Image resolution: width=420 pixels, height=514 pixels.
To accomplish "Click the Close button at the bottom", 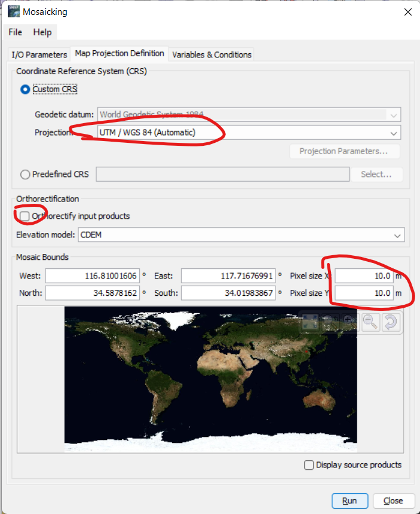I will [x=393, y=501].
